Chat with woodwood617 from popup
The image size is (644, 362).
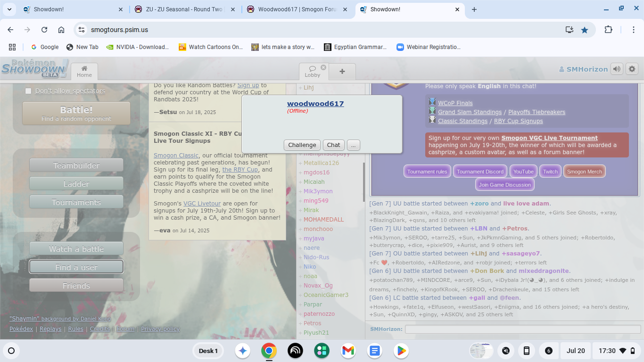pos(333,145)
